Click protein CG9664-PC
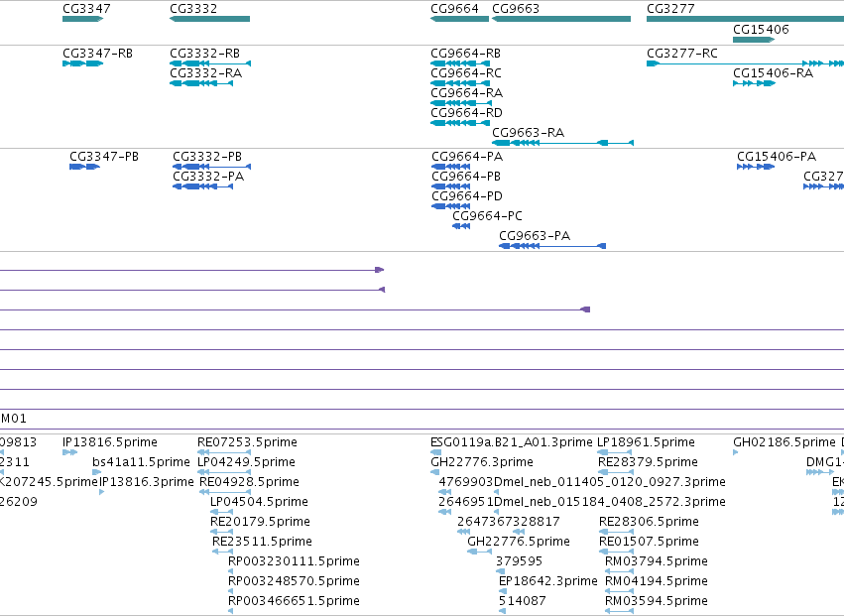 tap(461, 226)
